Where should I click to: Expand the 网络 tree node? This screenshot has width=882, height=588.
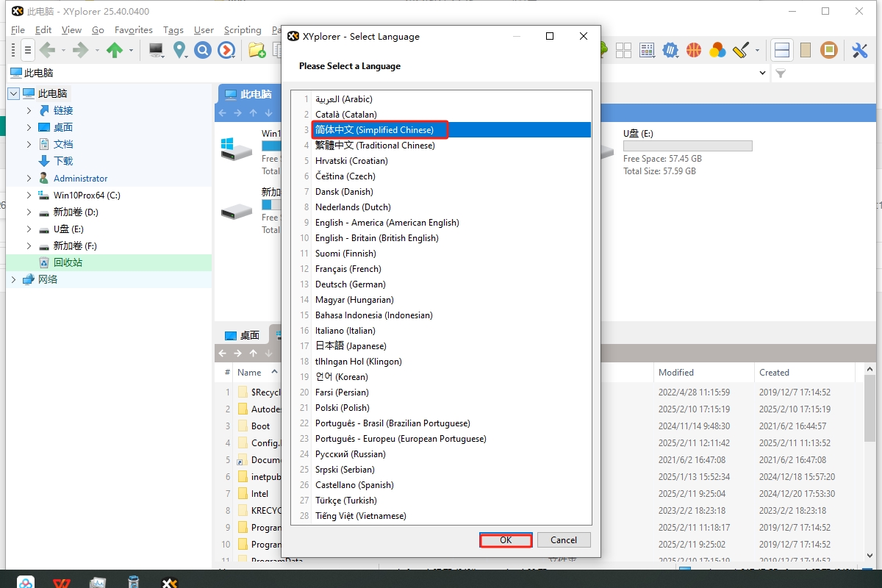tap(14, 279)
